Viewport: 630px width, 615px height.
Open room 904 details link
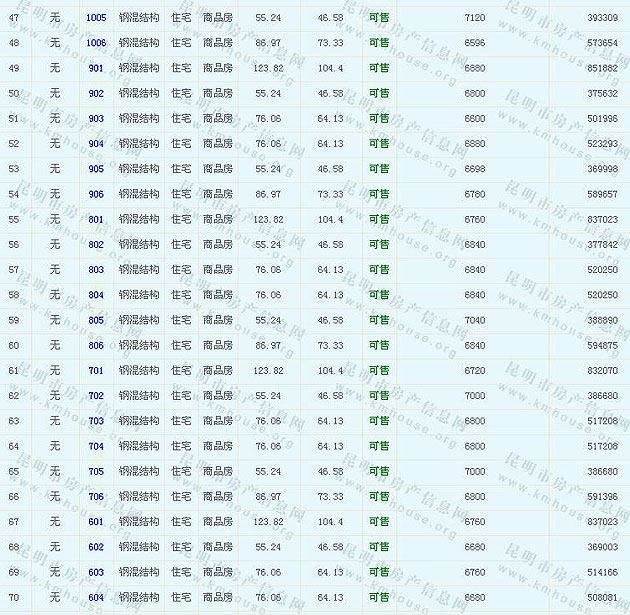click(96, 144)
